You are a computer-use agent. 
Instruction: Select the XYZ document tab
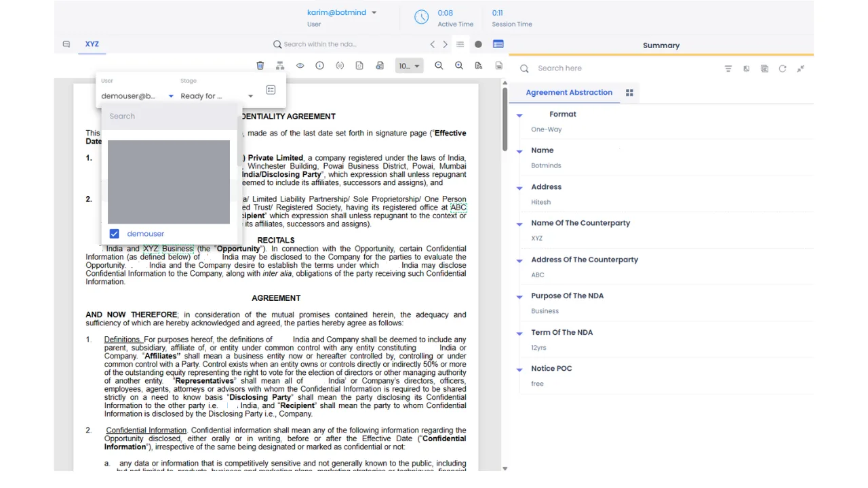click(x=92, y=44)
